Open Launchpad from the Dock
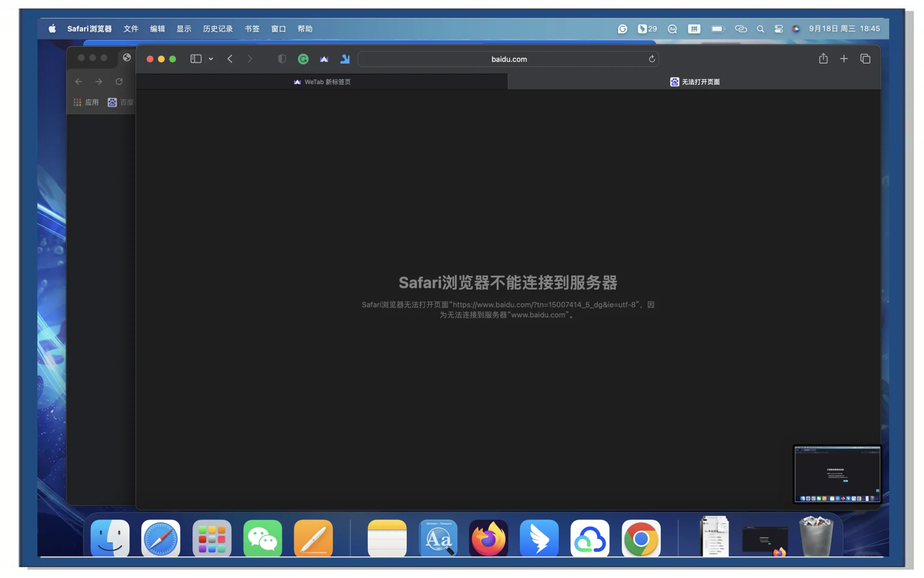Viewport: 924px width, 578px height. 212,538
